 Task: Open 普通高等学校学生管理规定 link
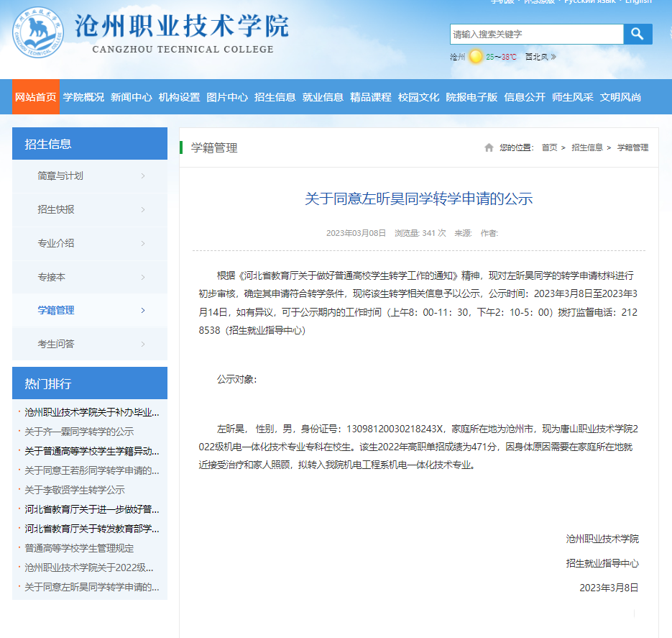79,548
